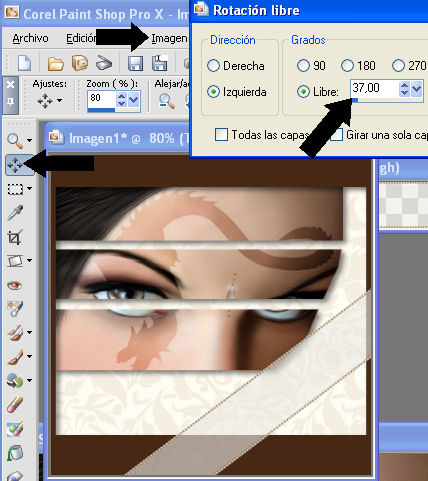Click the zoom out magnifier button
Image resolution: width=428 pixels, height=481 pixels.
(166, 101)
